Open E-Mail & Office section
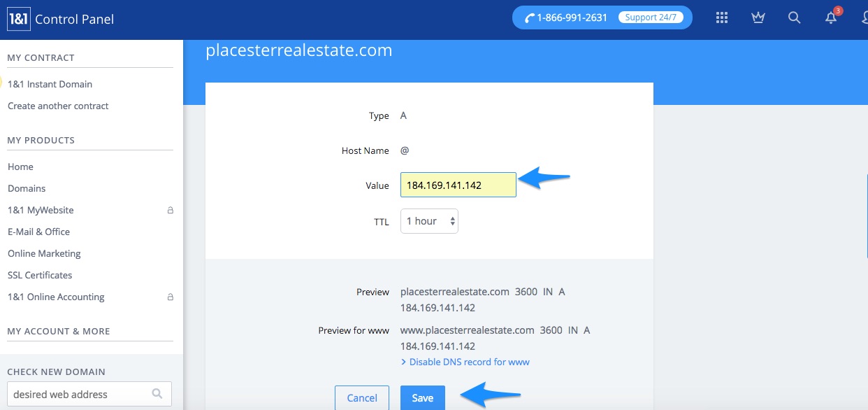Viewport: 868px width, 410px height. (38, 232)
